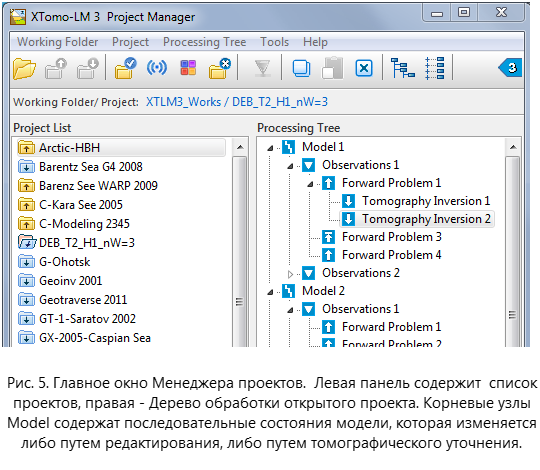Click the blue number 3 tag icon
Image resolution: width=540 pixels, height=470 pixels.
[x=510, y=67]
